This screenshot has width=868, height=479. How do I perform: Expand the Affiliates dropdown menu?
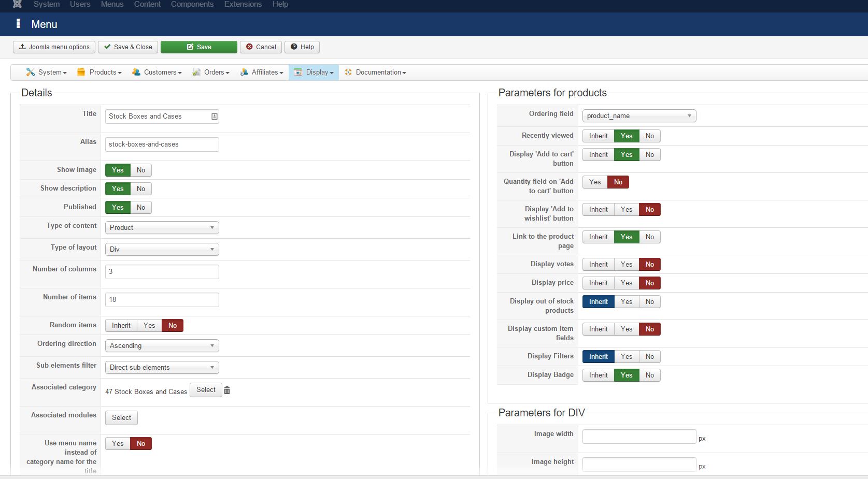click(261, 72)
